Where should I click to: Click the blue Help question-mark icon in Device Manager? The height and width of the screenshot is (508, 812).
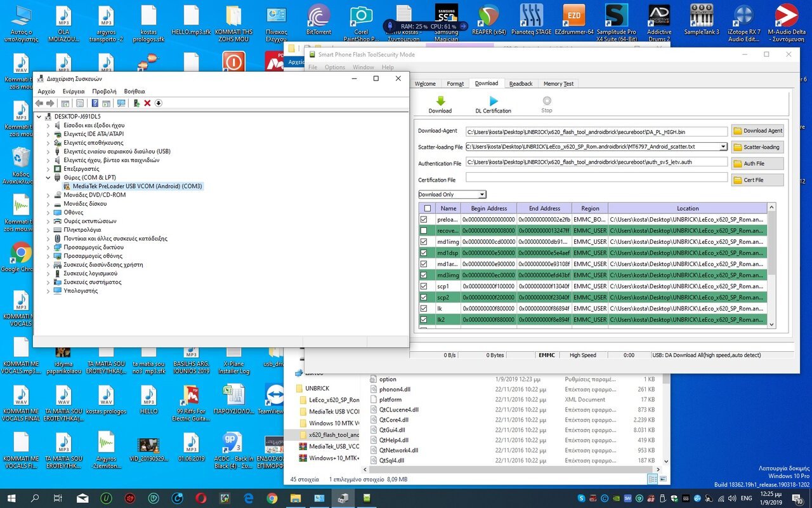click(95, 103)
